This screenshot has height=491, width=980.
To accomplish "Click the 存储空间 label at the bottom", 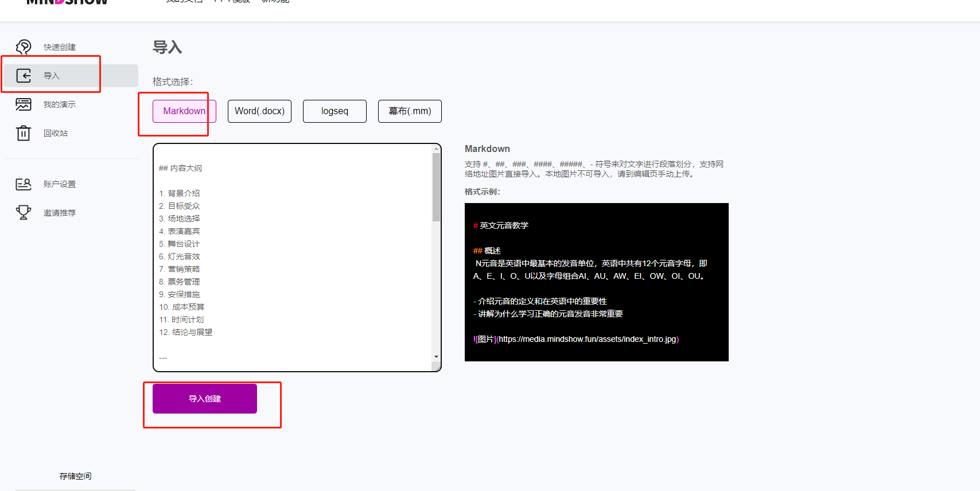I will click(x=75, y=476).
